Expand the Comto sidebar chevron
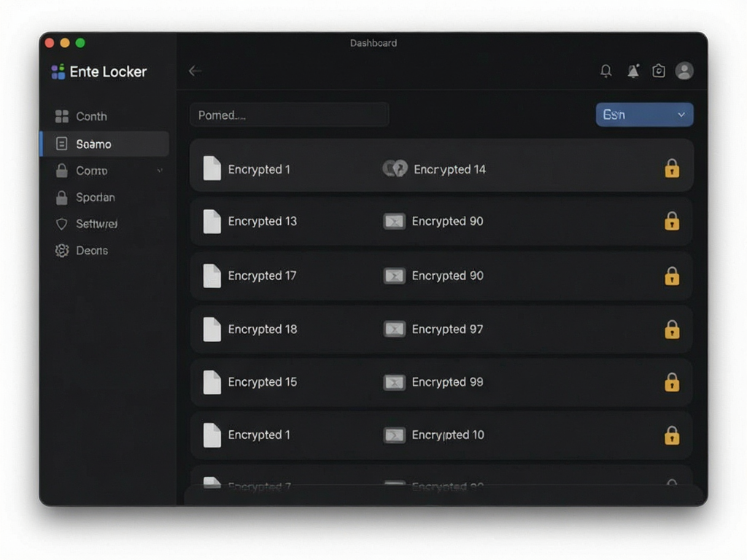The image size is (747, 560). [x=160, y=171]
